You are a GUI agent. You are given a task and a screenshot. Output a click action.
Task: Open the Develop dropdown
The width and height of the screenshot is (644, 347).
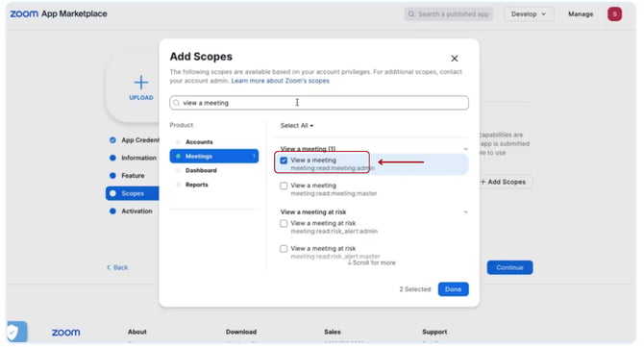529,14
